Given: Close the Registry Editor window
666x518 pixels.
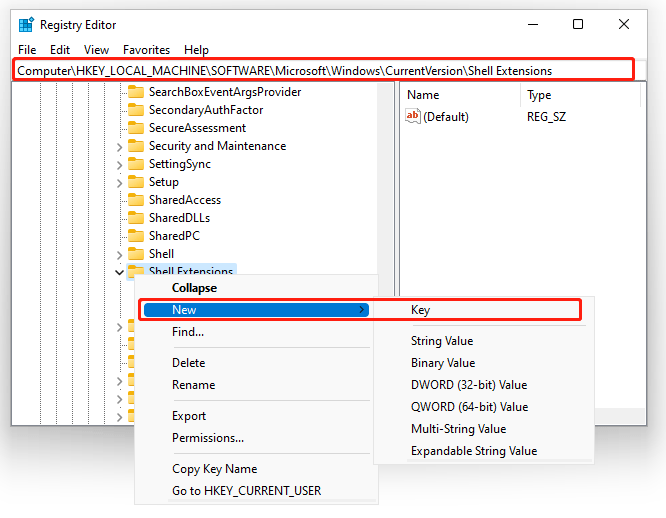Looking at the screenshot, I should (624, 25).
